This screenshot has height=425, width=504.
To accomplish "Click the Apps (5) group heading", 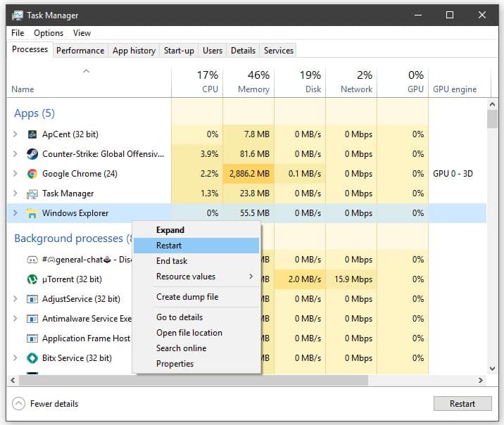I will pyautogui.click(x=34, y=113).
